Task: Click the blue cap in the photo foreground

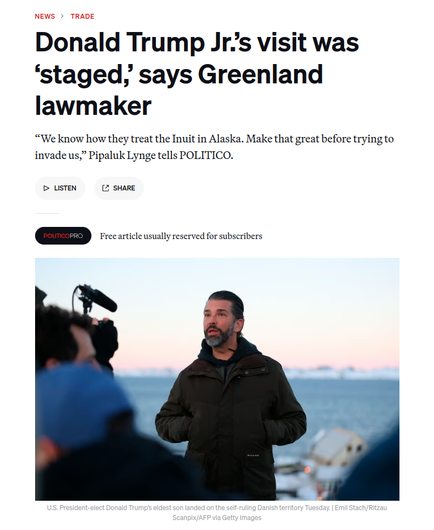Action: (x=83, y=404)
